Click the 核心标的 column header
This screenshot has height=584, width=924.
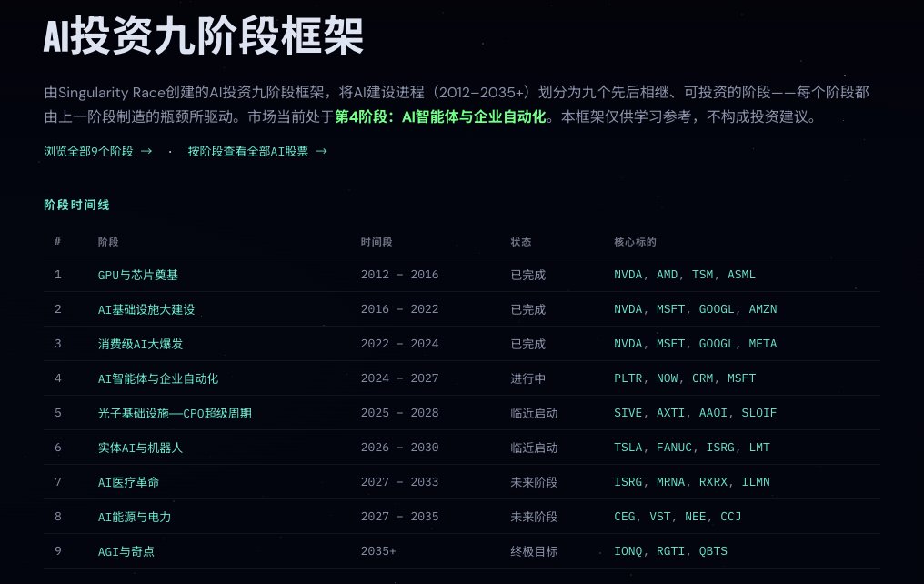tap(635, 242)
